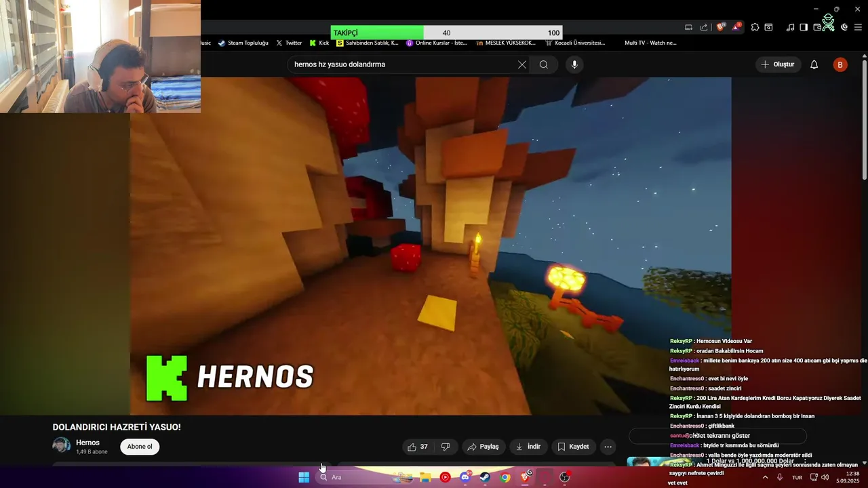Open the volume speaker tray icon
This screenshot has width=868, height=488.
click(x=825, y=477)
